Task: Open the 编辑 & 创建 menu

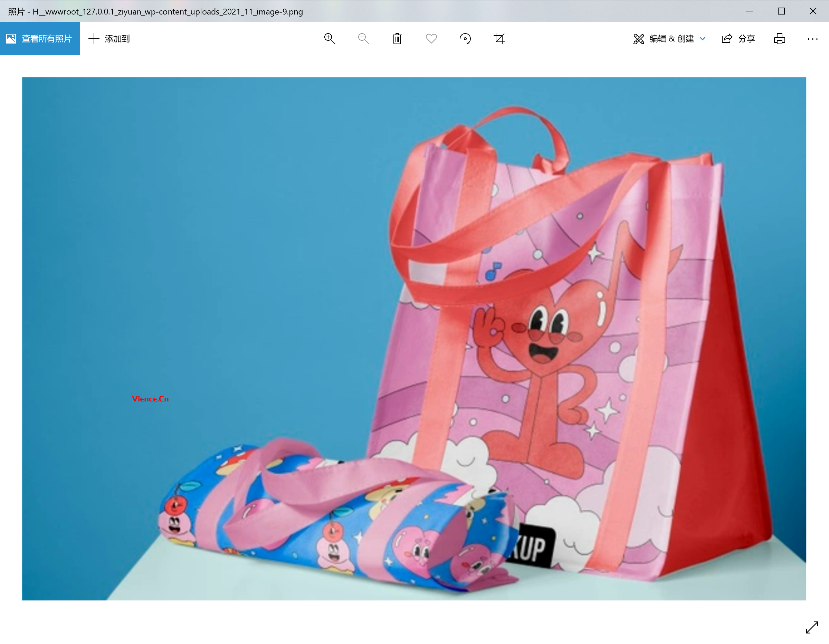Action: (x=671, y=39)
